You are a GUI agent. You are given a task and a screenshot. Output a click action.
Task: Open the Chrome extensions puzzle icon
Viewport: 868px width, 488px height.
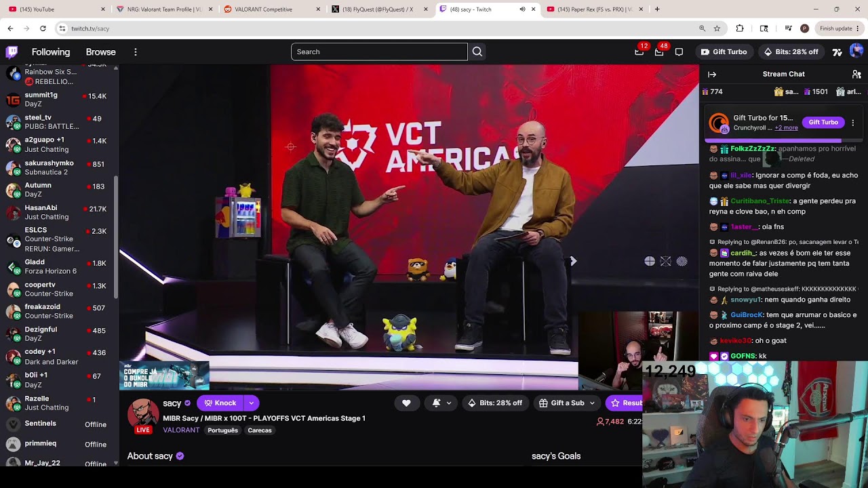coord(740,28)
